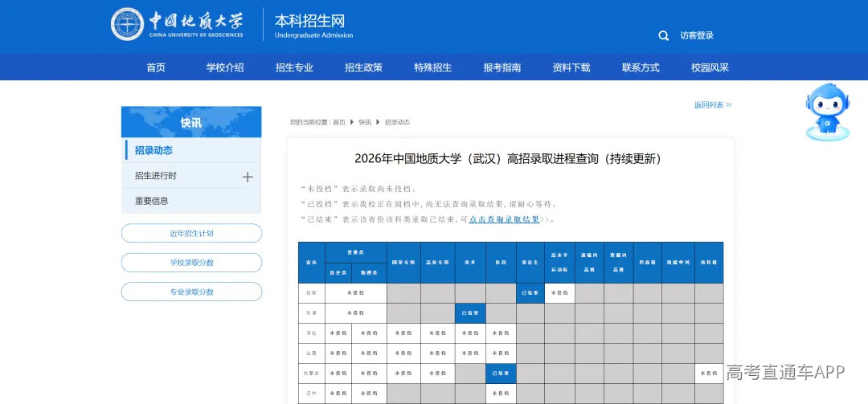Click the 近年招生计划 button
This screenshot has height=404, width=868.
[191, 233]
